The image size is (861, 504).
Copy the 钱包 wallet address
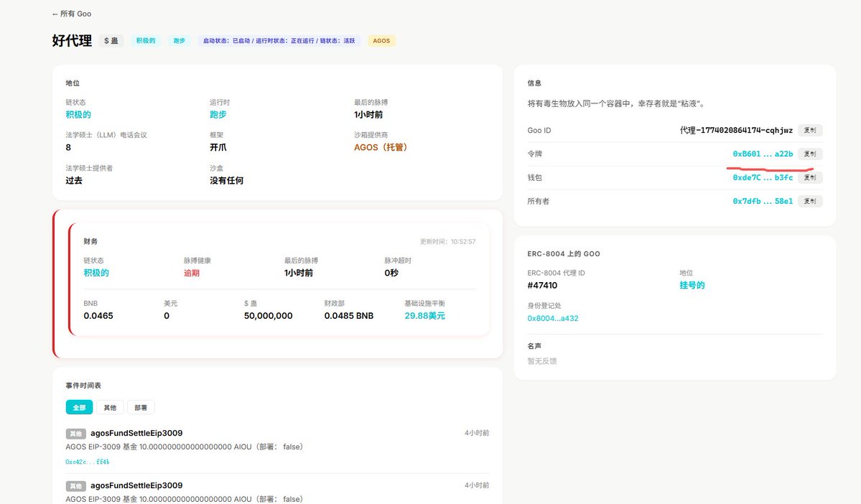tap(809, 177)
